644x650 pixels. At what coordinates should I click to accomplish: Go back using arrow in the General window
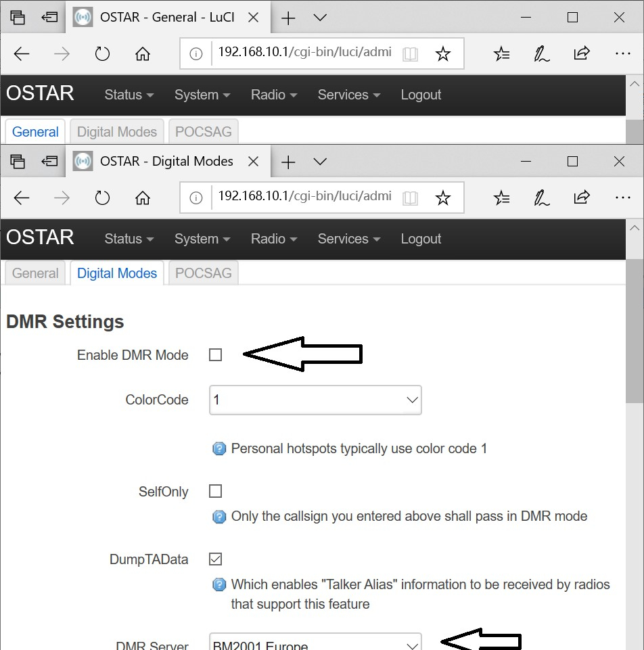pos(22,54)
